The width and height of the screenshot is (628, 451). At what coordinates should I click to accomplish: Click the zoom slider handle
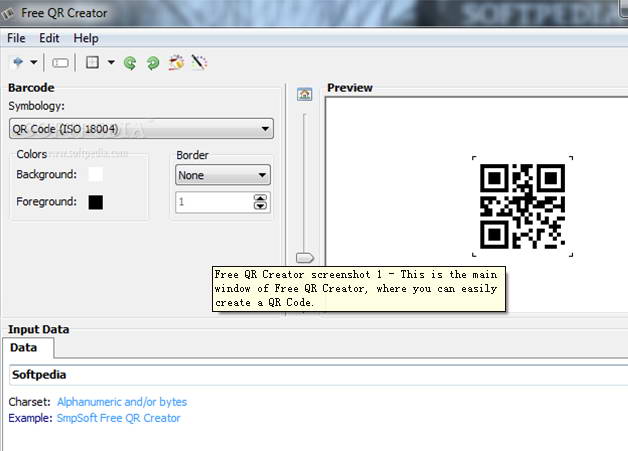click(305, 258)
